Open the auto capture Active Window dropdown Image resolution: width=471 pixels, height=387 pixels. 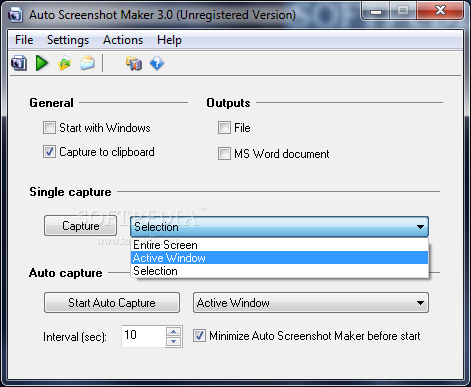tap(311, 303)
